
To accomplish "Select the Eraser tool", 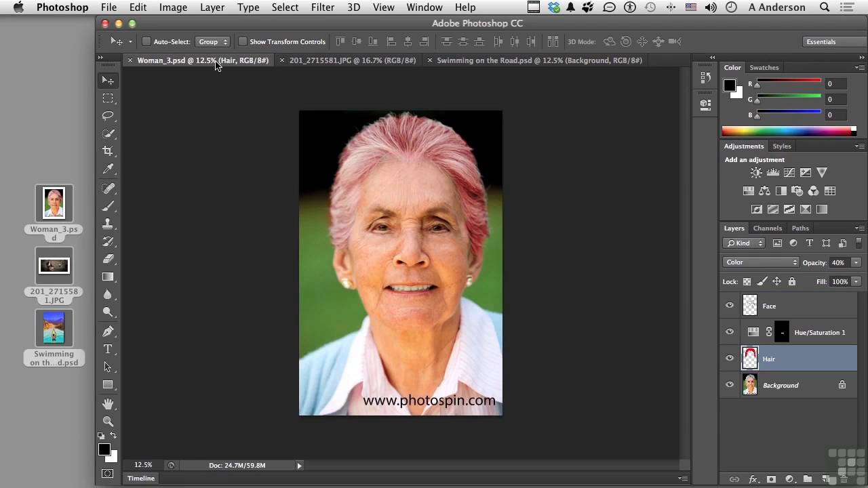I will (x=108, y=259).
